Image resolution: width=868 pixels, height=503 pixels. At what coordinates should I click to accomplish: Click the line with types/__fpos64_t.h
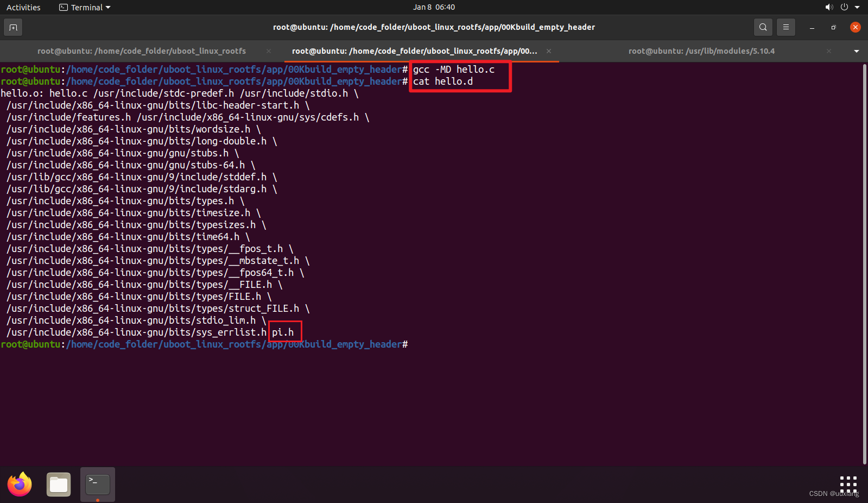pos(155,273)
